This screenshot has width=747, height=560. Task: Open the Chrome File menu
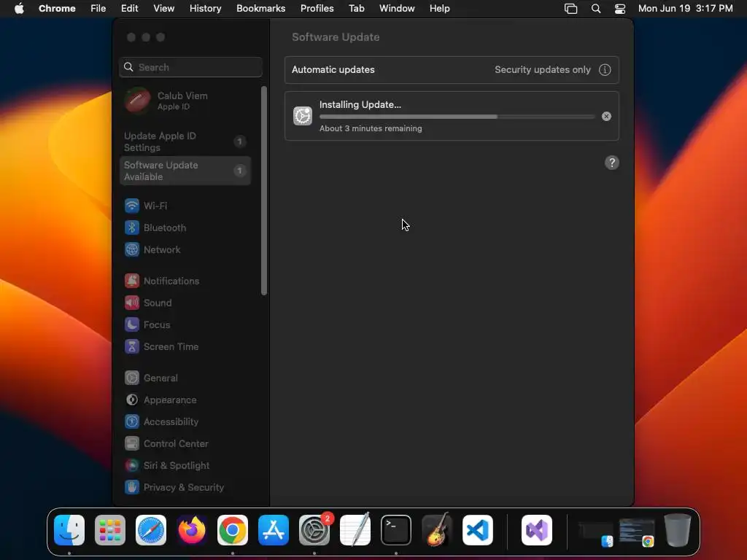point(98,9)
